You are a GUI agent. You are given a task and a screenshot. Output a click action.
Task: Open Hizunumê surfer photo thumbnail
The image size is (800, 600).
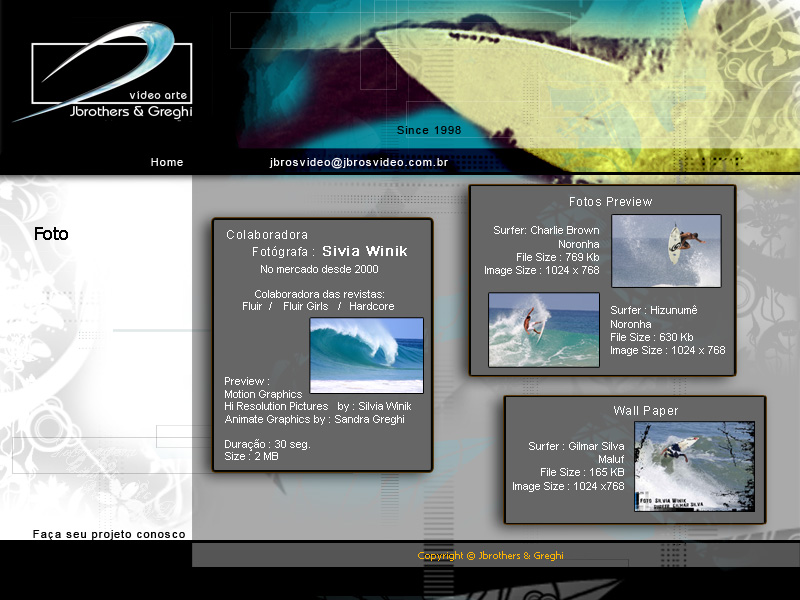(543, 330)
